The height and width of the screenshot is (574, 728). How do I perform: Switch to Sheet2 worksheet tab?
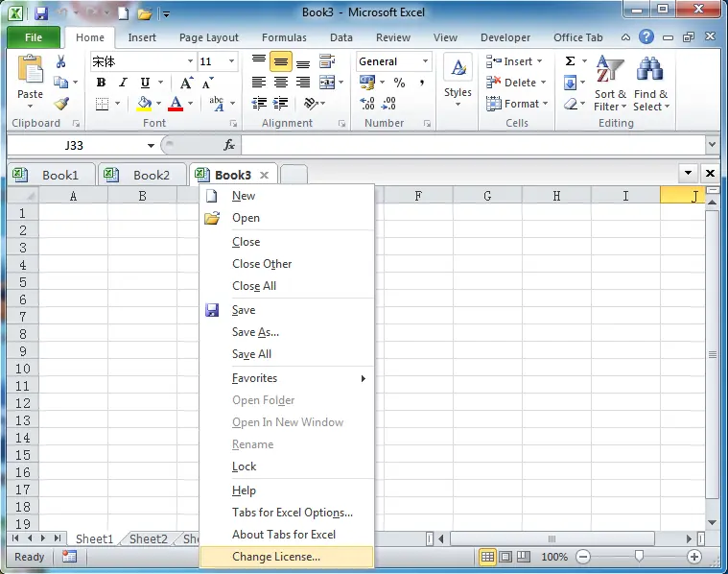pyautogui.click(x=148, y=538)
